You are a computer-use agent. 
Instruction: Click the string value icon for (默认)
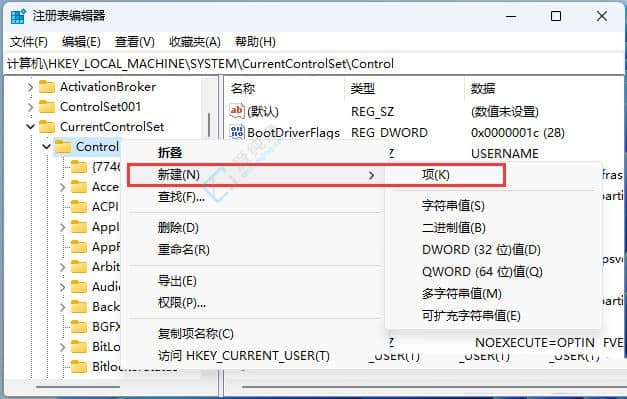click(x=237, y=111)
